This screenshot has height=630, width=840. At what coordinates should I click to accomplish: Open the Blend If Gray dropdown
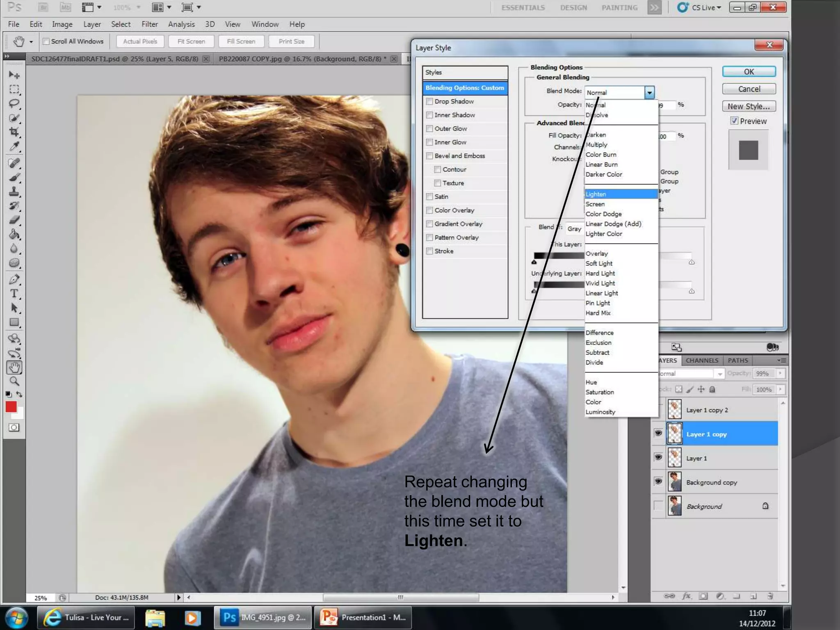coord(574,228)
